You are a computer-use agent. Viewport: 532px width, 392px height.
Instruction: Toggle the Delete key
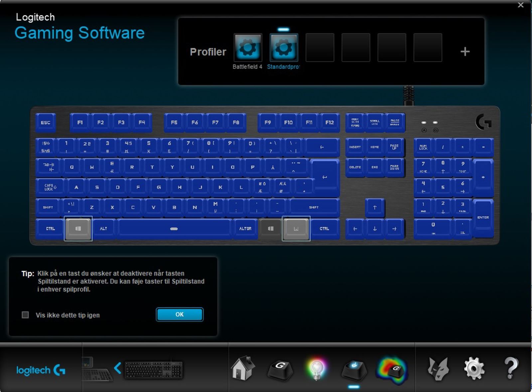pos(355,167)
